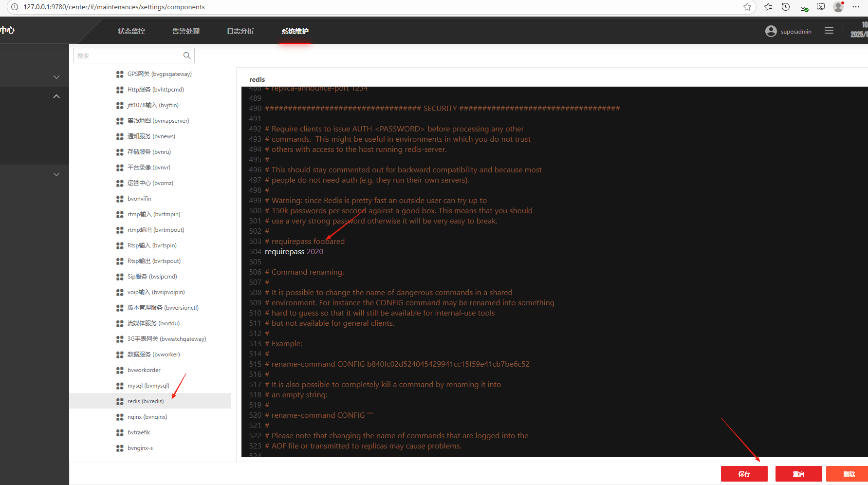Open browser downloads icon
This screenshot has height=485, width=868.
803,7
